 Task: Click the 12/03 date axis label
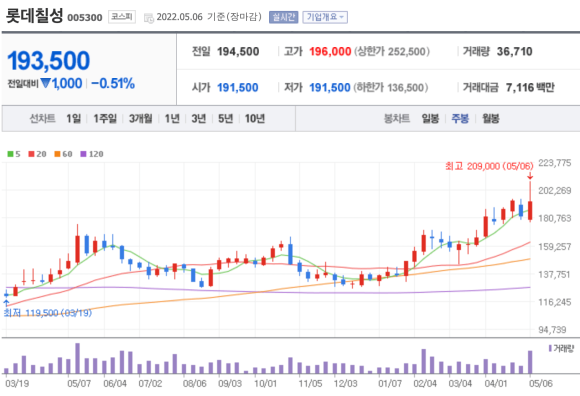point(345,383)
